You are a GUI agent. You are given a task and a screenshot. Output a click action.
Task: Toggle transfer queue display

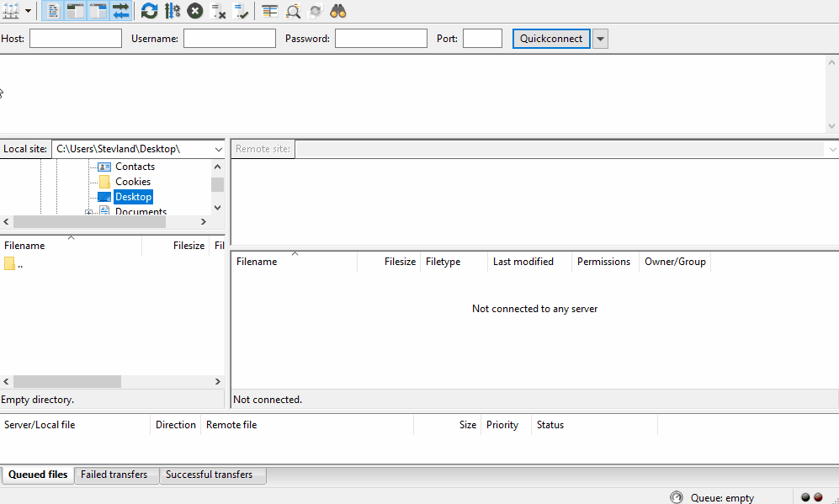pyautogui.click(x=121, y=11)
